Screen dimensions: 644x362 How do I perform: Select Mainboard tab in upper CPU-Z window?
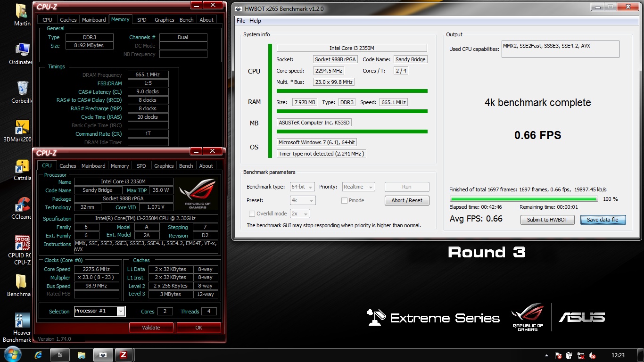pos(94,20)
